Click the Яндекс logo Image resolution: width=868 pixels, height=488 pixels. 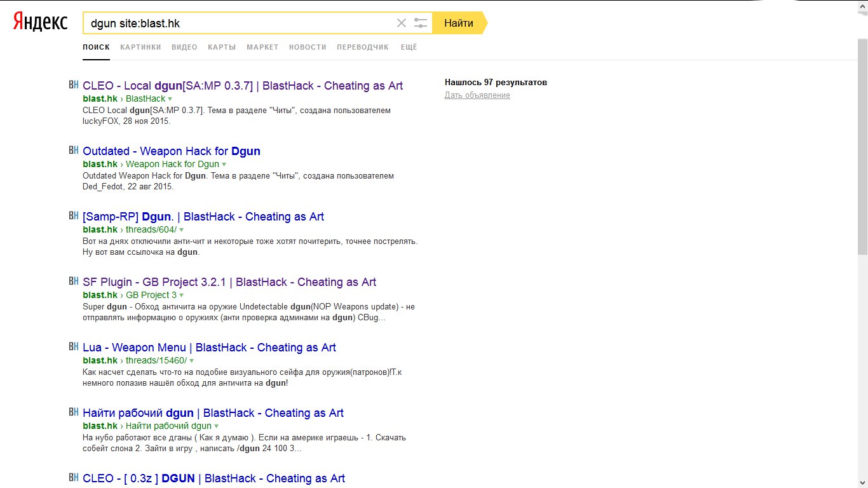(x=41, y=22)
